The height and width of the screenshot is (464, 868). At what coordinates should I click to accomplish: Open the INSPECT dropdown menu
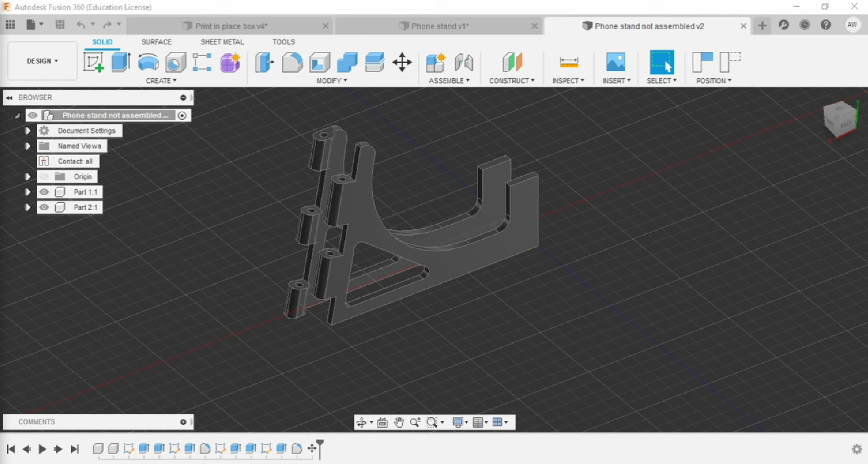568,81
